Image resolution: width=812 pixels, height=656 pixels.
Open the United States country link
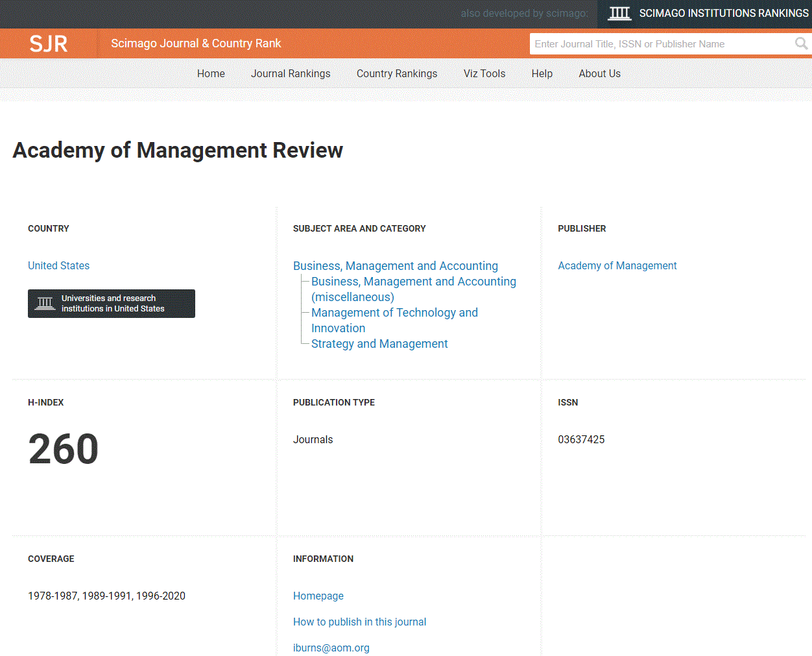[x=59, y=265]
